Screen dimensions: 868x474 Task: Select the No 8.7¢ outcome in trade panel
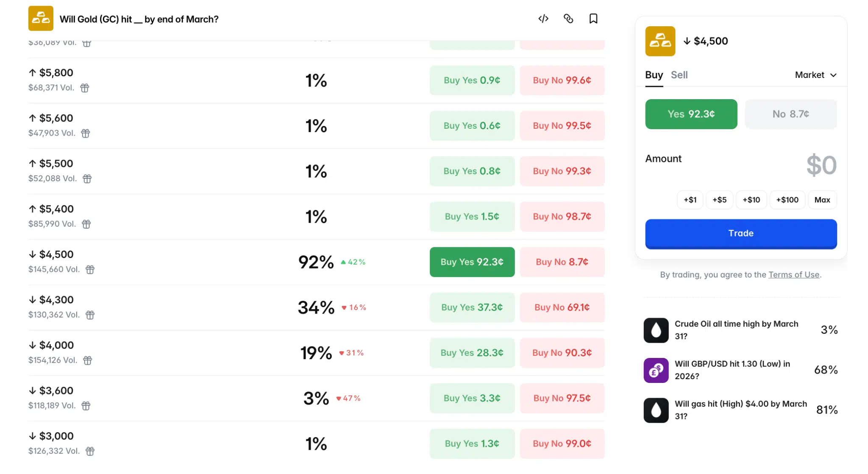(x=790, y=114)
